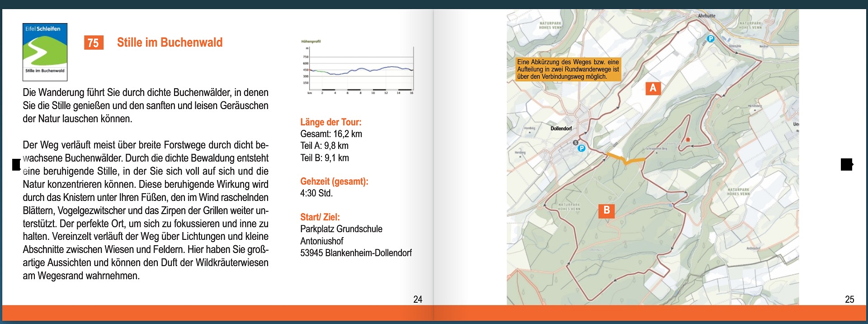Click the Dollendorf label on the map
Viewport: 868px width, 324px height.
tap(561, 129)
